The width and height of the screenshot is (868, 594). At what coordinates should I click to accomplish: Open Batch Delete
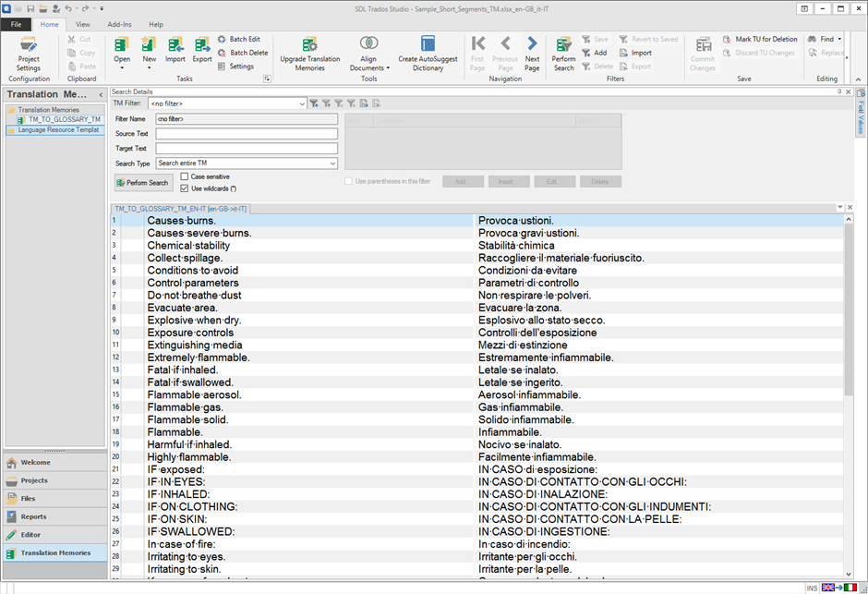click(x=243, y=53)
